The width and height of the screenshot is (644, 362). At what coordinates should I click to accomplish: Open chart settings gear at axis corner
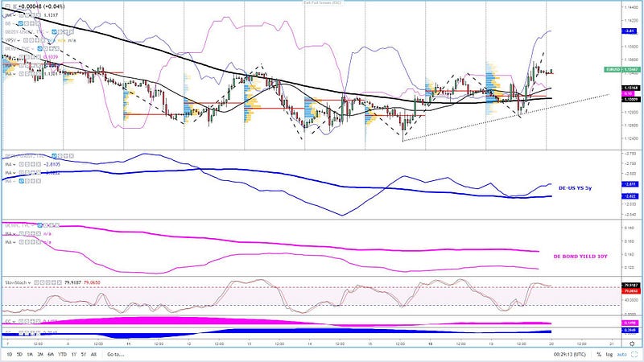[x=632, y=344]
